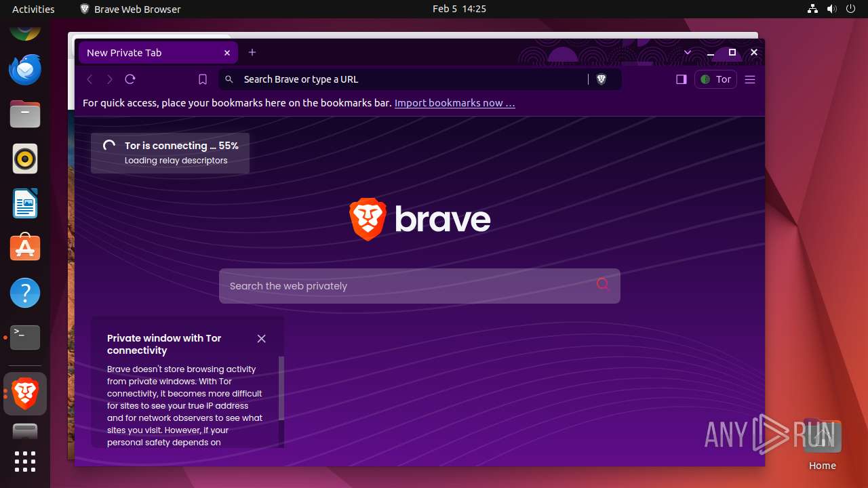Reload the current page
Image resolution: width=868 pixels, height=488 pixels.
pos(130,79)
